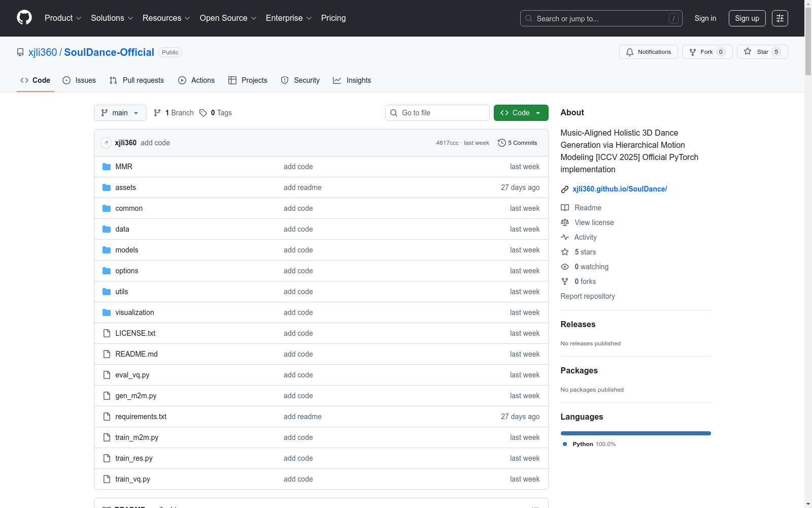The width and height of the screenshot is (812, 508).
Task: Click the data folder icon
Action: click(107, 229)
